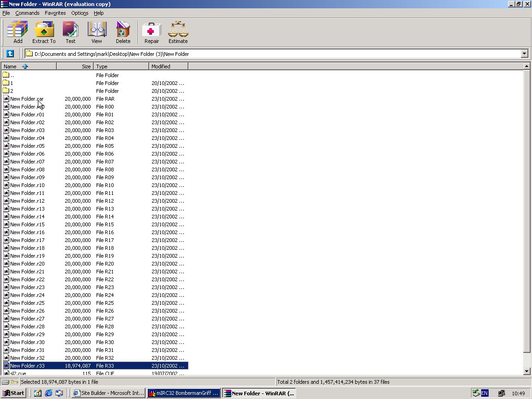Open the Favorites menu
532x399 pixels.
(55, 13)
